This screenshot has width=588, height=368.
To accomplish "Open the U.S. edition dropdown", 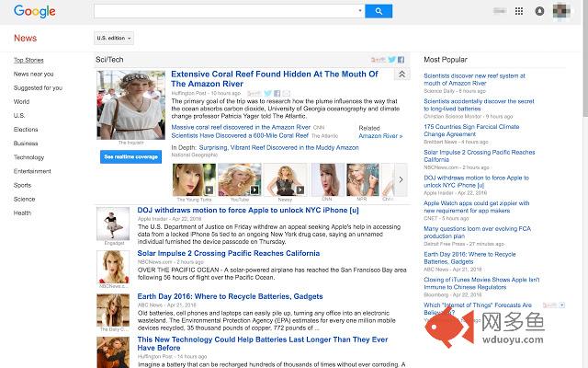I will point(114,38).
